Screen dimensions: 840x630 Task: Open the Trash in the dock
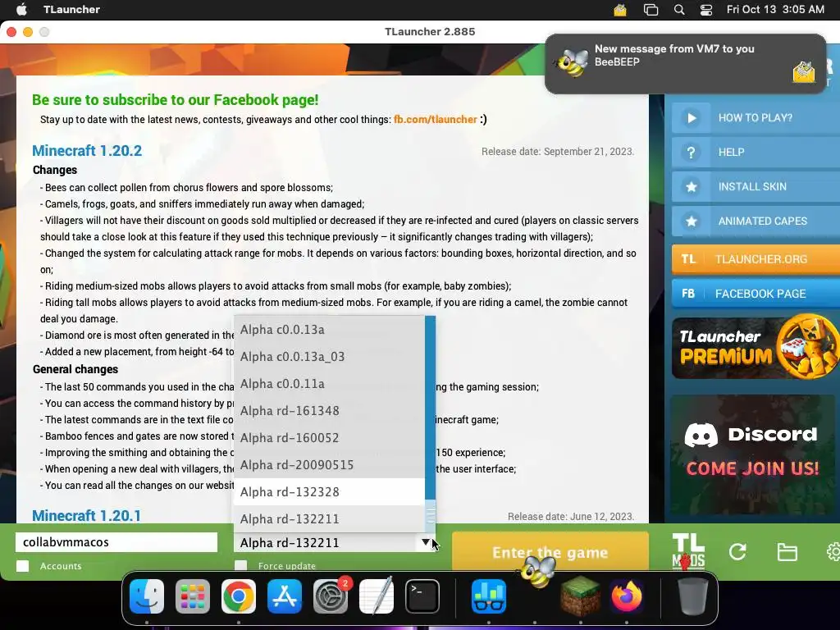pyautogui.click(x=692, y=596)
